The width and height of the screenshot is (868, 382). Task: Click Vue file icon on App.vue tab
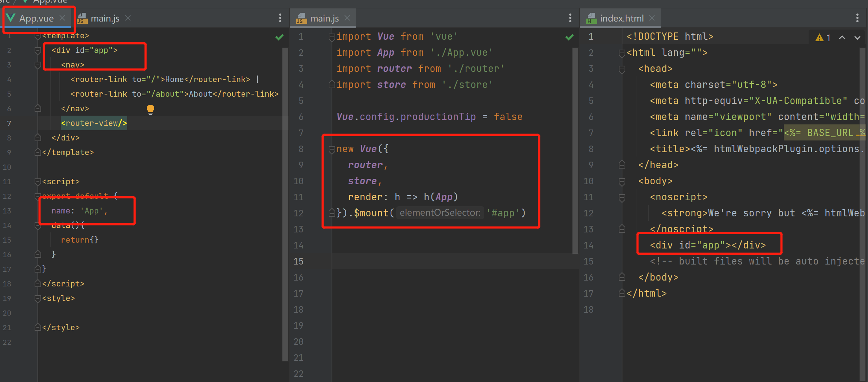click(11, 18)
